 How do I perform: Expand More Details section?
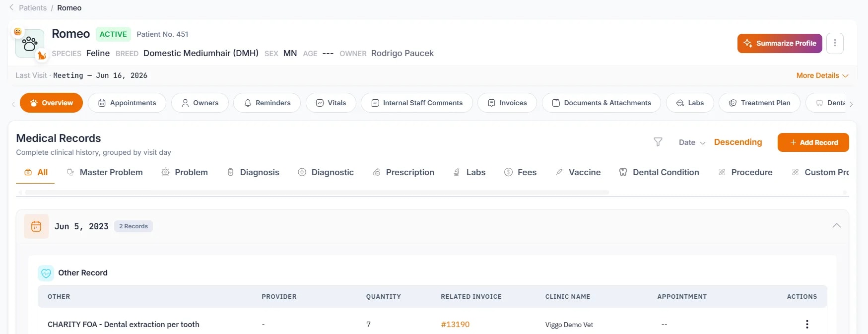(822, 75)
